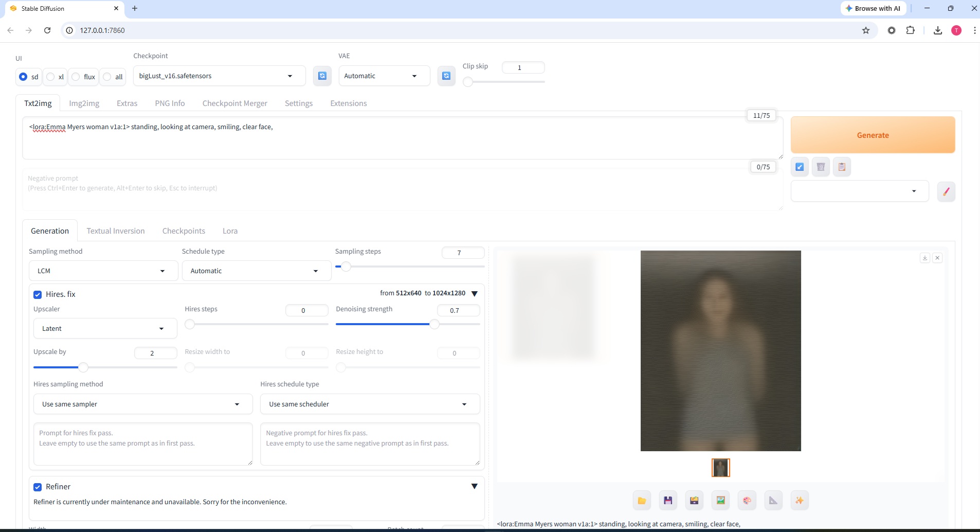Expand the Sampling method LCM dropdown
This screenshot has height=532, width=980.
coord(103,271)
